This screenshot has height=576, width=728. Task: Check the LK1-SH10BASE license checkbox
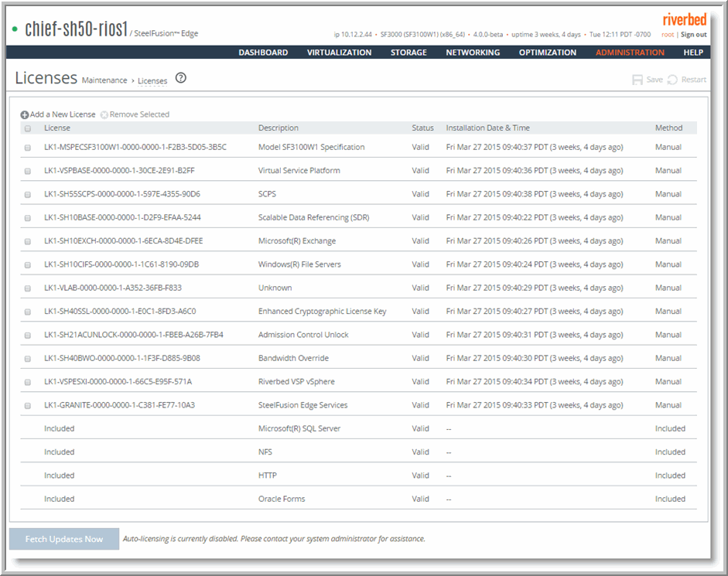point(28,218)
